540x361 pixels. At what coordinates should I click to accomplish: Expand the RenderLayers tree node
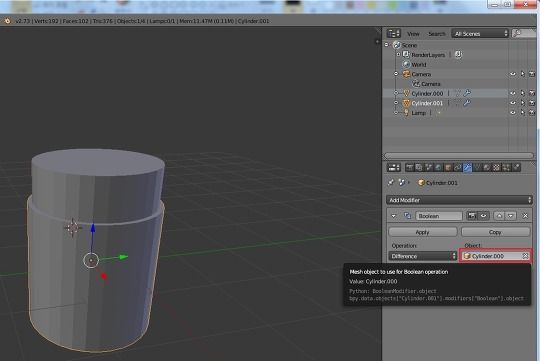click(398, 54)
